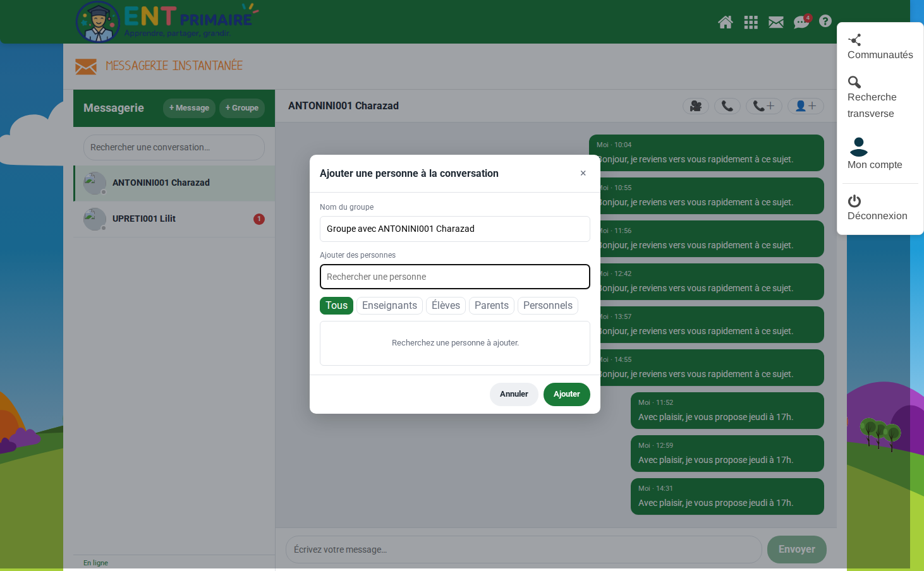Filter people by Élèves

pos(446,306)
